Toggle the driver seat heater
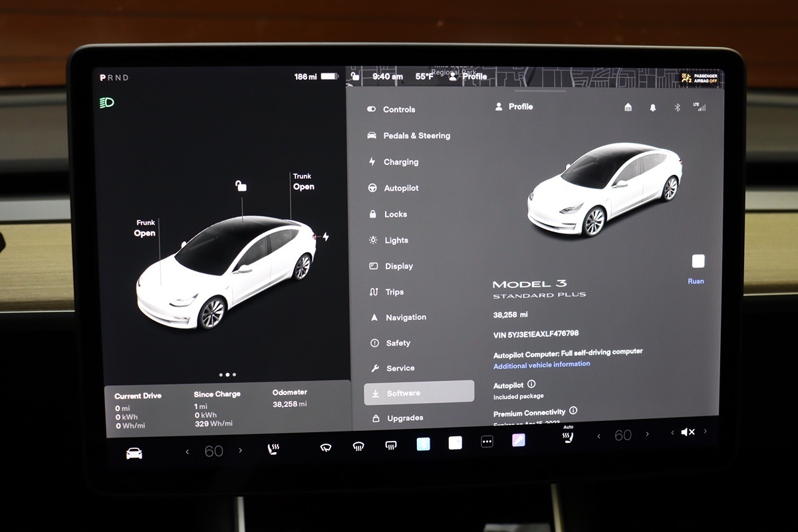This screenshot has width=798, height=532. click(x=273, y=450)
